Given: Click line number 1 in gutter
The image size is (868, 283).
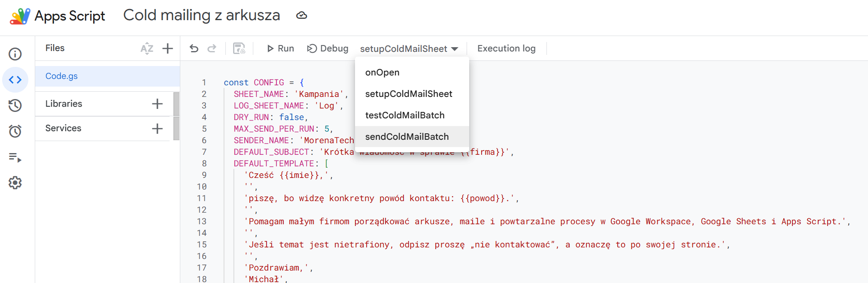Looking at the screenshot, I should pos(204,82).
